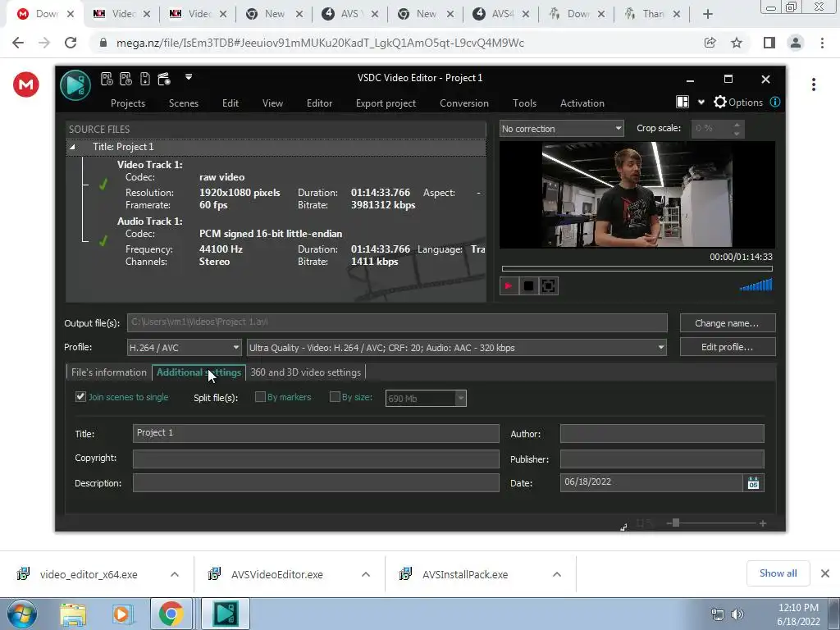Click the VSDC application logo button
Screen dimensions: 840x630
click(75, 85)
